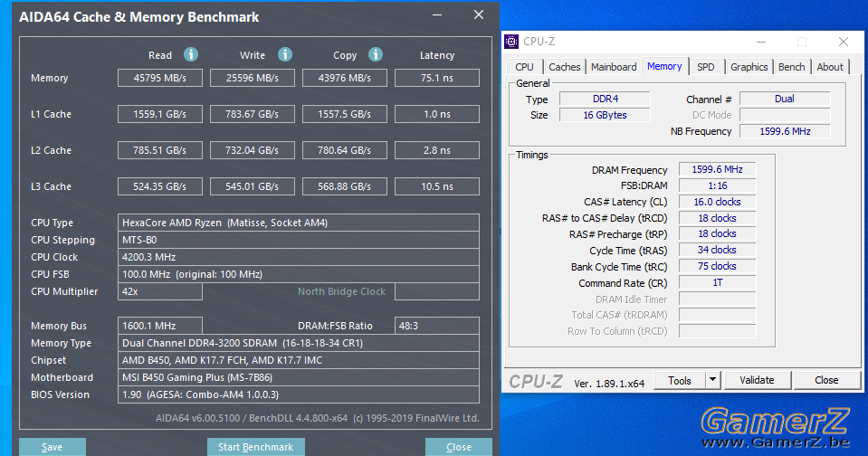The width and height of the screenshot is (868, 456).
Task: Click the CPU-Z application icon in title bar
Action: click(x=511, y=42)
